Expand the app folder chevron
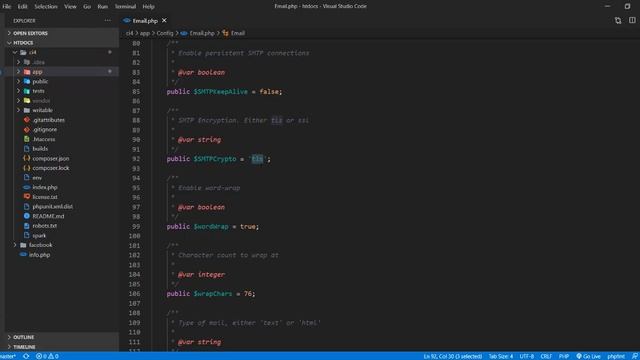Image resolution: width=640 pixels, height=360 pixels. pos(18,72)
